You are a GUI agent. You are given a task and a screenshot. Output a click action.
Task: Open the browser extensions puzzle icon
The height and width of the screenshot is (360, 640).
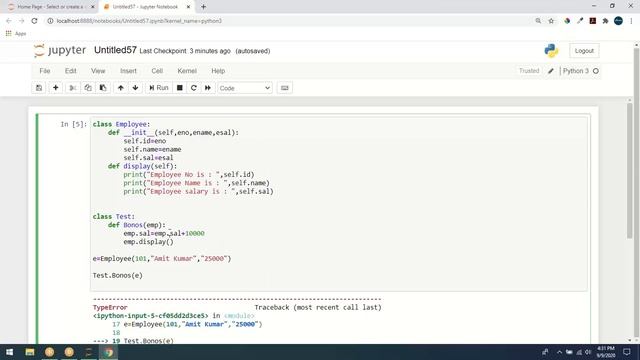coord(605,21)
